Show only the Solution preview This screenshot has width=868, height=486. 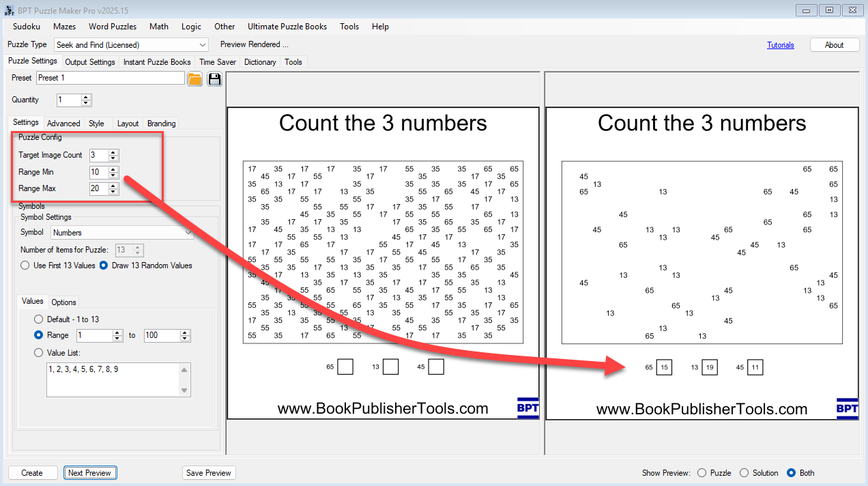point(744,473)
